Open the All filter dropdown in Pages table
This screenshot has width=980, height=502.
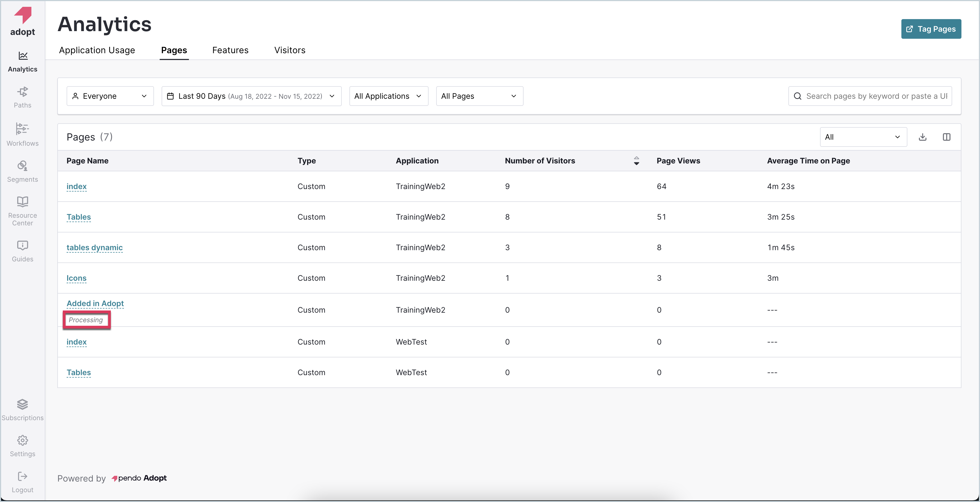click(x=863, y=137)
